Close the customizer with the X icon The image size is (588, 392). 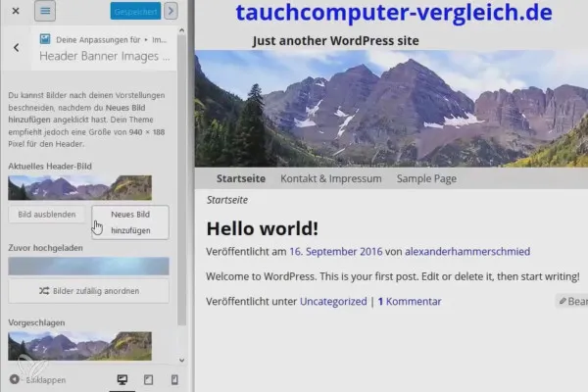click(16, 11)
